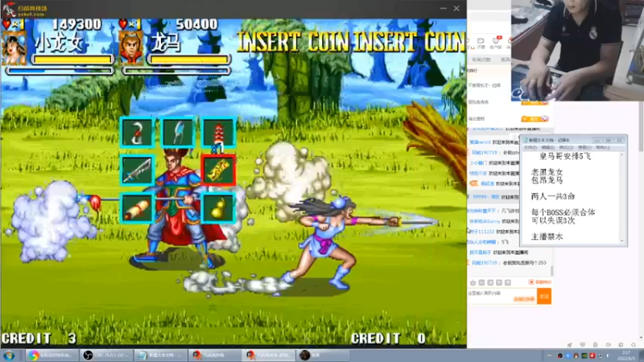Click the chat scrollbar thumb

(552, 271)
